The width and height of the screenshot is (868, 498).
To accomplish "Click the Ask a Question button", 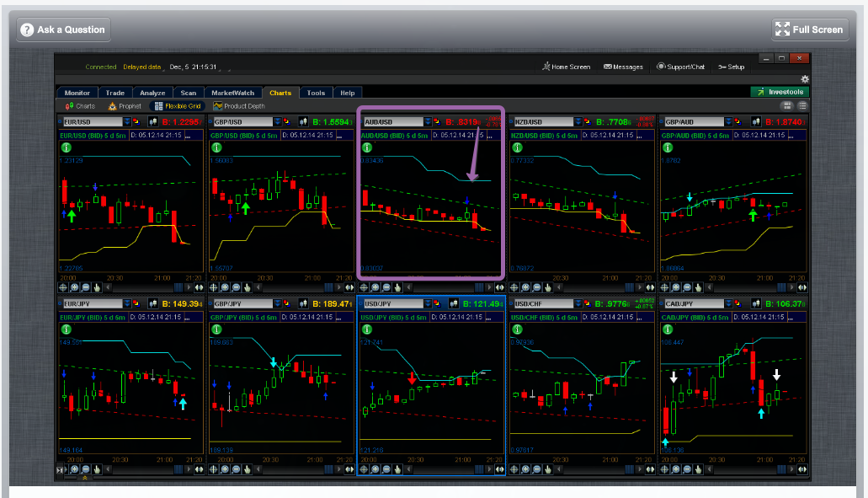I will click(x=63, y=29).
